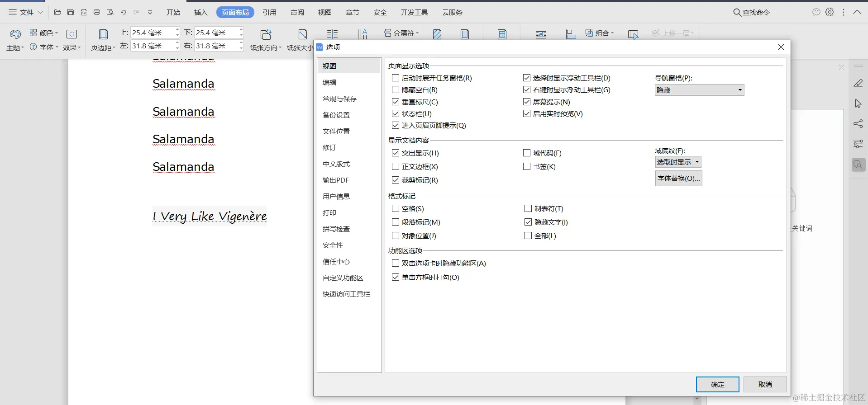Click the redo arrow icon
The image size is (868, 405).
point(136,12)
